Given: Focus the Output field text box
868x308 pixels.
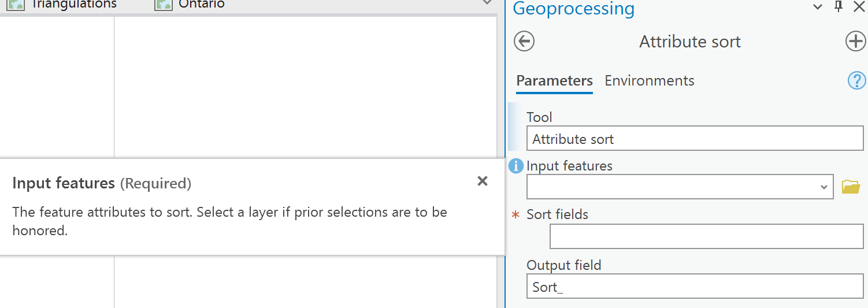Looking at the screenshot, I should 695,287.
